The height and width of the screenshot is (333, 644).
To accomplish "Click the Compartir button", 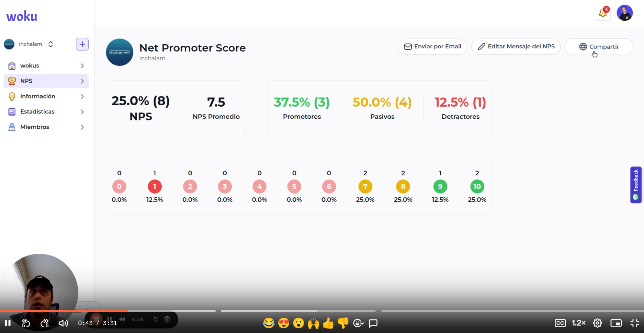I will tap(599, 46).
